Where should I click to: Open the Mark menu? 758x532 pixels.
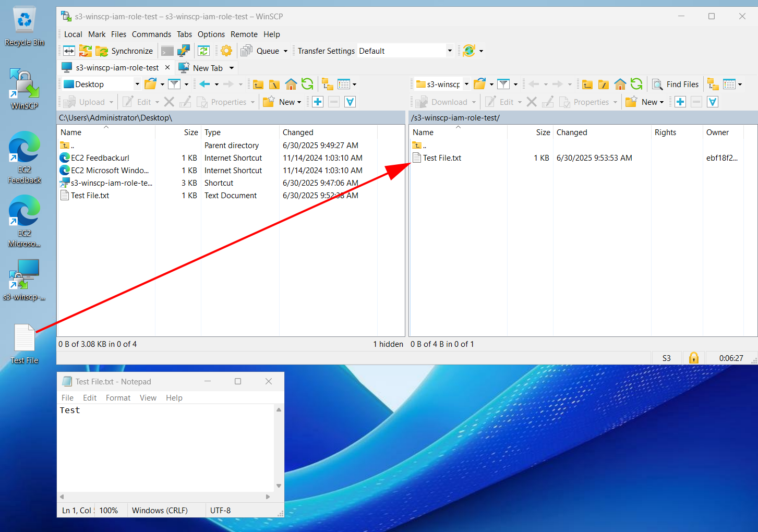(x=97, y=34)
